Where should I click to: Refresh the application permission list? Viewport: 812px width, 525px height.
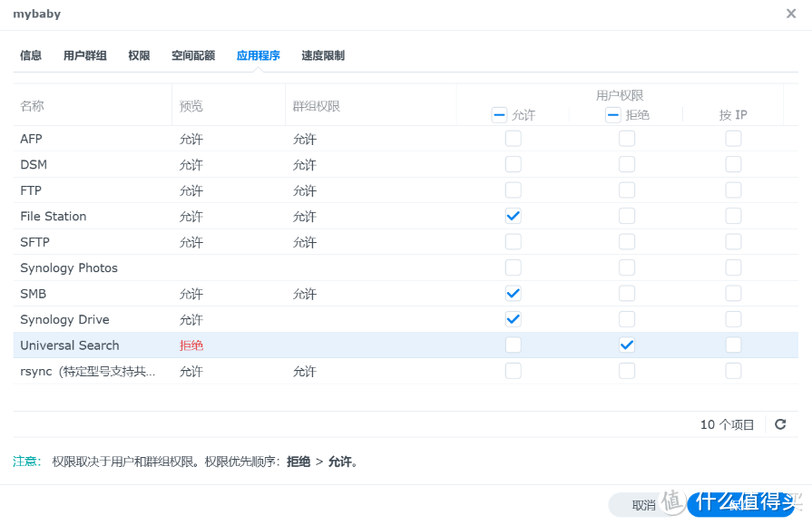click(x=780, y=423)
